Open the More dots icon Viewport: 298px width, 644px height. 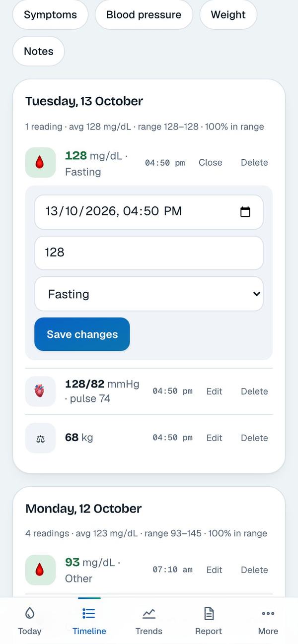[268, 614]
